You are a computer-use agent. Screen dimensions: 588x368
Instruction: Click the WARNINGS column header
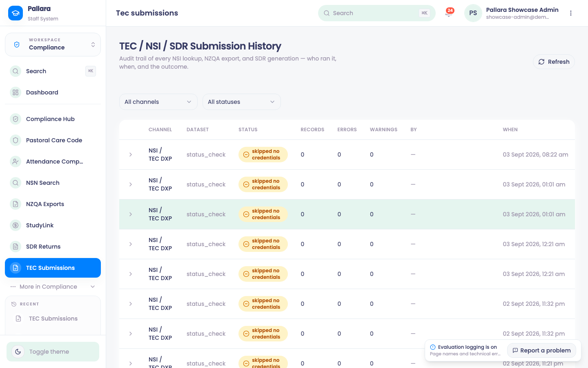[383, 130]
